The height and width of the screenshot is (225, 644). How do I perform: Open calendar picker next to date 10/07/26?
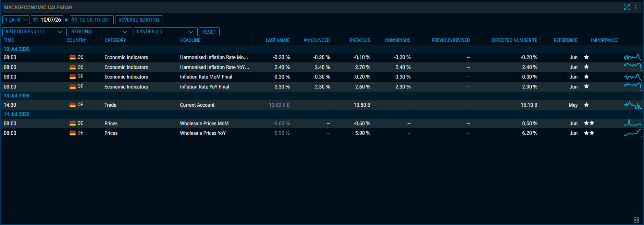(x=35, y=20)
